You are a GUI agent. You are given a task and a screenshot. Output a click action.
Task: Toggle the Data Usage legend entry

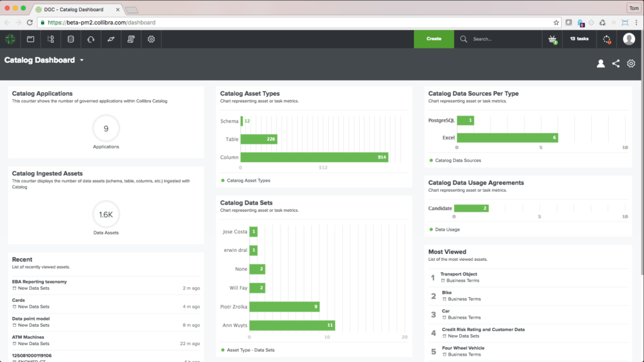pos(445,229)
